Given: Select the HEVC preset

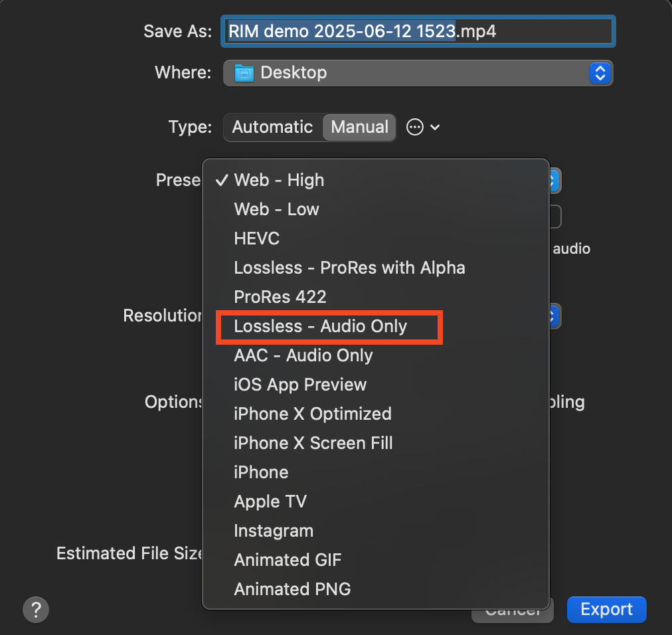Looking at the screenshot, I should 257,238.
